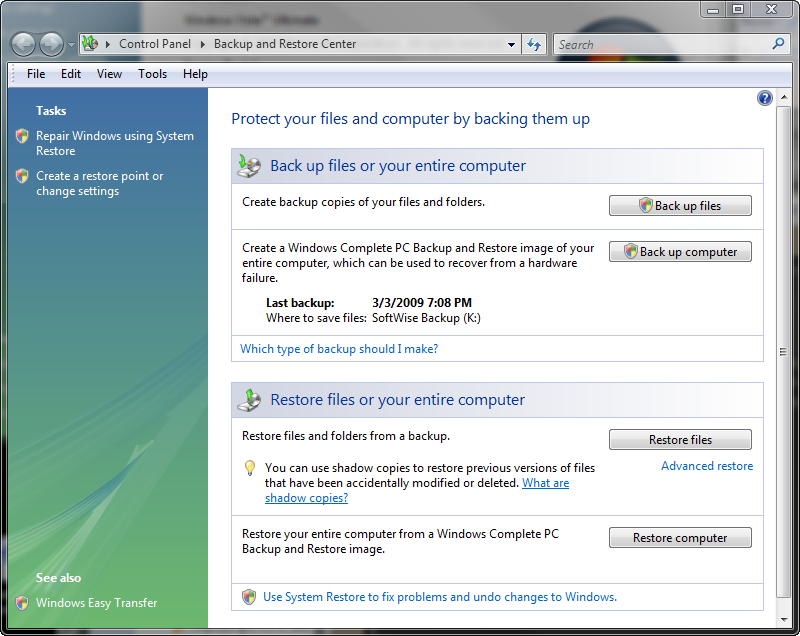Open the File menu

(x=36, y=74)
